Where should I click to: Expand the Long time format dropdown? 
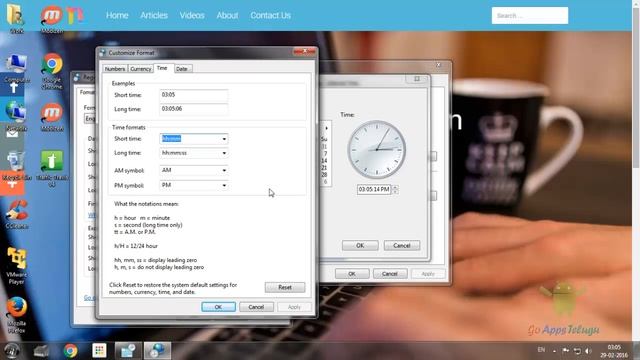(224, 153)
